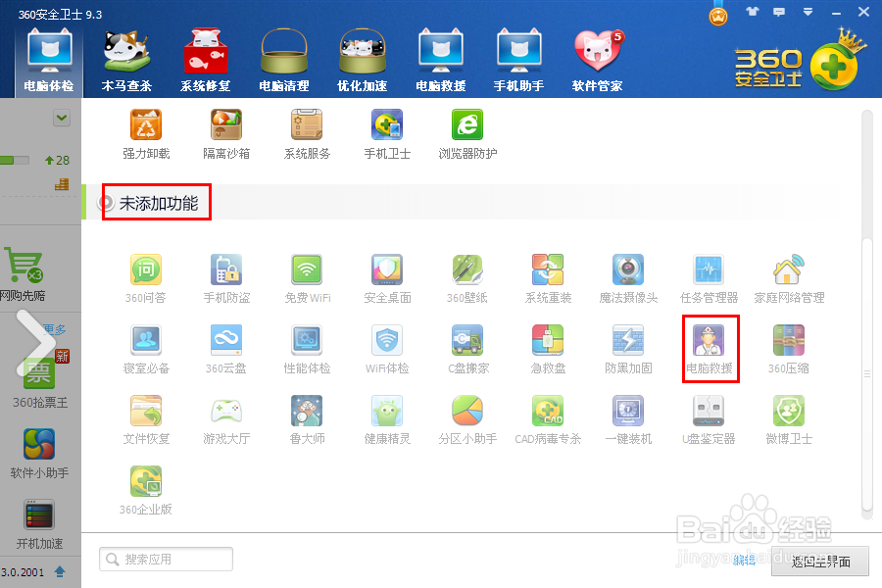Open 软件管家 with heart icon

pos(598,62)
